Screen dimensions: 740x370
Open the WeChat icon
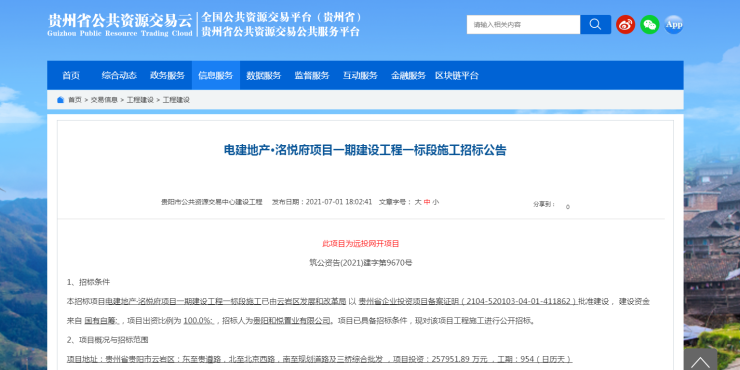pyautogui.click(x=649, y=25)
